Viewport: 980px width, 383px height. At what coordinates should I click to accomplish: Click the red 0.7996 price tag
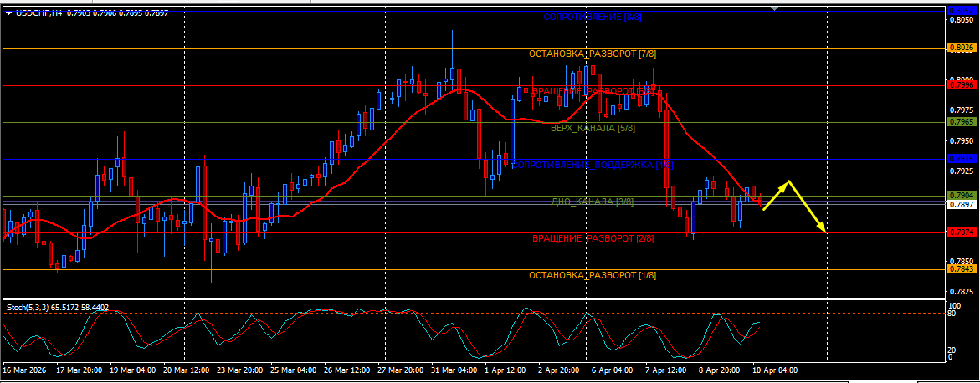962,85
